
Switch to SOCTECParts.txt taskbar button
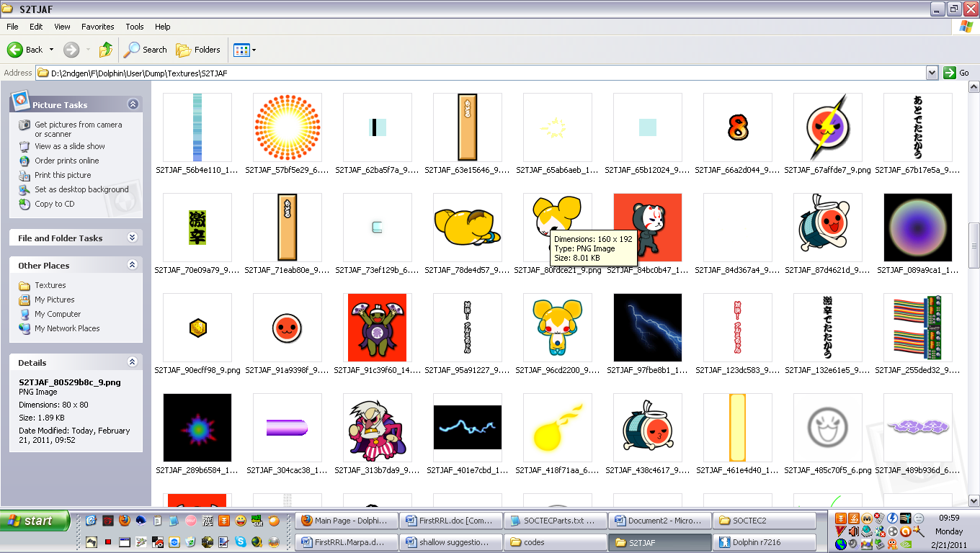pos(554,521)
